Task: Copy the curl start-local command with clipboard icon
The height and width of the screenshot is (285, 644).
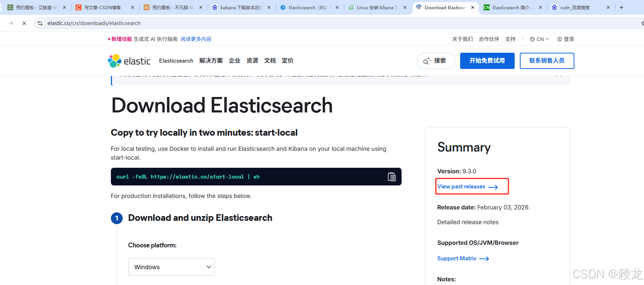Action: point(392,177)
